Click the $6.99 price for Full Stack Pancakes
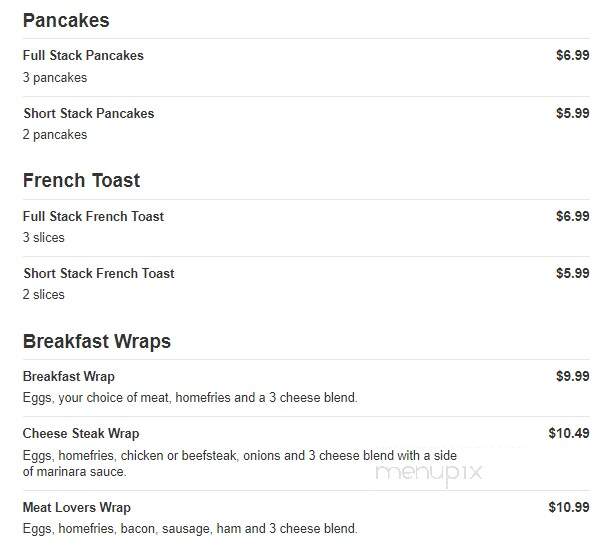This screenshot has width=608, height=555. pyautogui.click(x=572, y=55)
